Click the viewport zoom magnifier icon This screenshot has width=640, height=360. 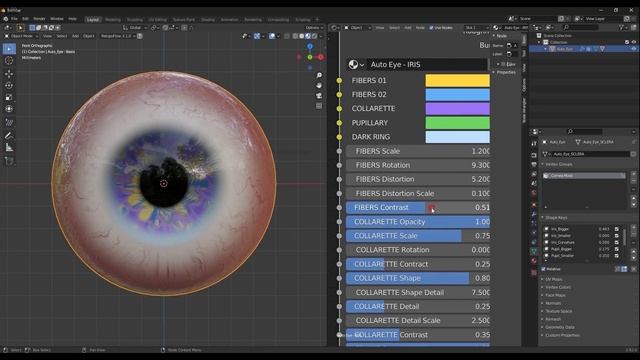(x=319, y=76)
